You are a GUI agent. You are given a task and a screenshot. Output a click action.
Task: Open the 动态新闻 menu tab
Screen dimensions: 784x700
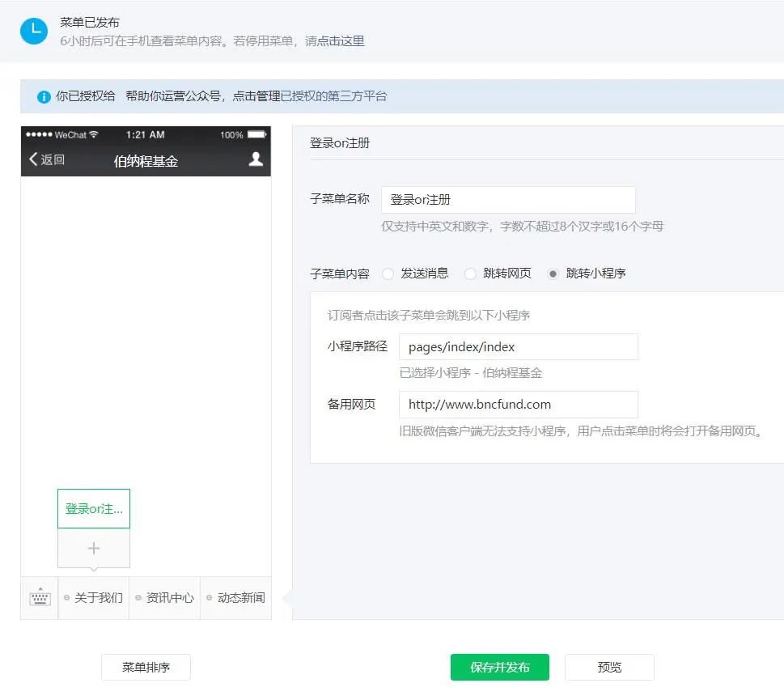[236, 598]
